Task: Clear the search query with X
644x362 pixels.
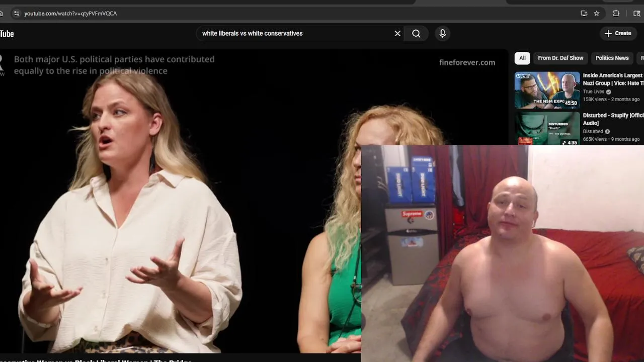Action: click(397, 33)
